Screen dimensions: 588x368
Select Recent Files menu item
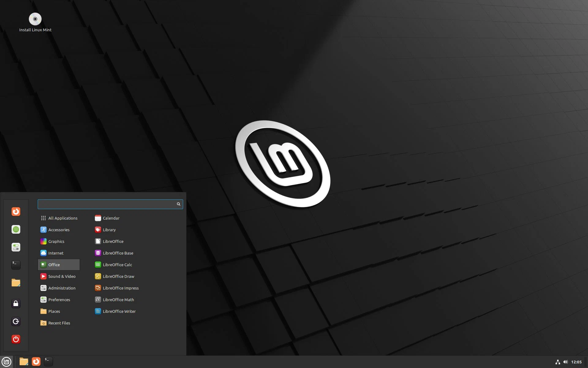pyautogui.click(x=59, y=323)
